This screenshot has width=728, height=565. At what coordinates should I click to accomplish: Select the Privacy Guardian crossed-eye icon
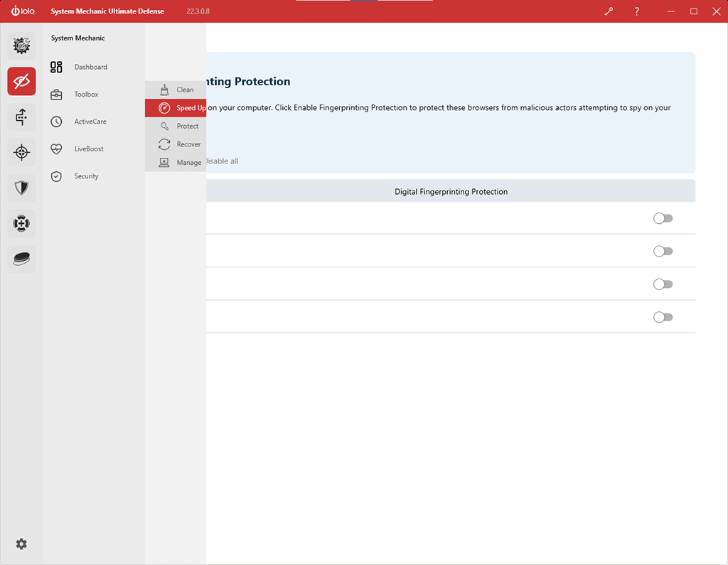(21, 82)
